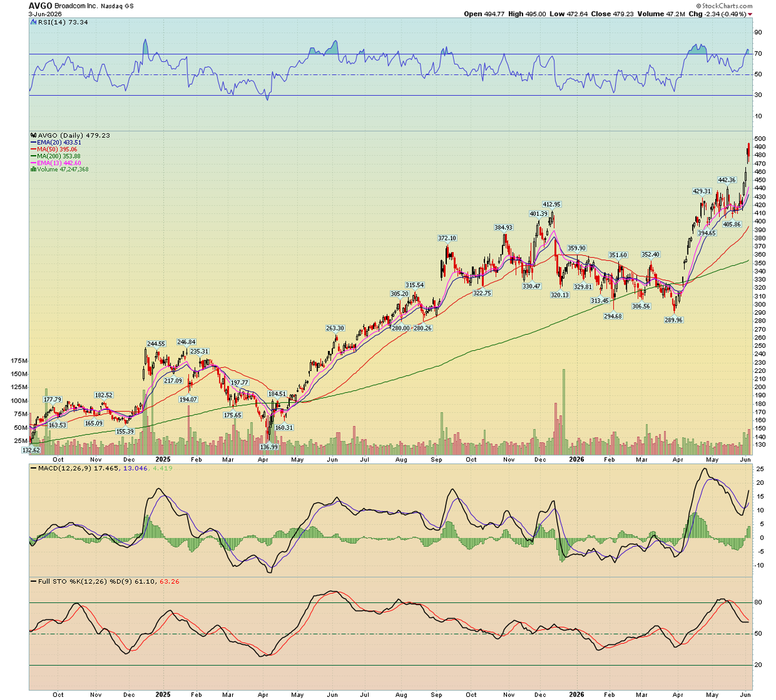Click the 315.54 price label

tap(415, 285)
